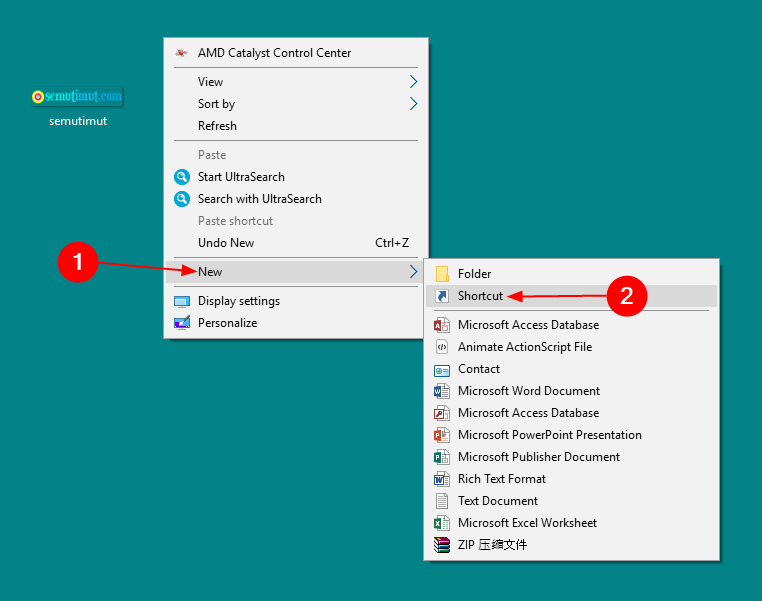Image resolution: width=762 pixels, height=601 pixels.
Task: Click the PowerPoint Presentation icon
Action: pos(442,435)
